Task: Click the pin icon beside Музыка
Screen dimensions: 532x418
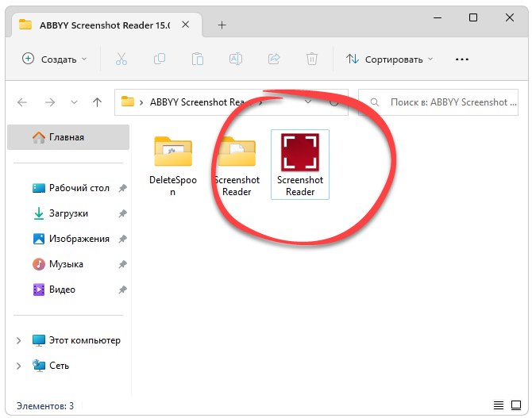Action: pyautogui.click(x=122, y=264)
